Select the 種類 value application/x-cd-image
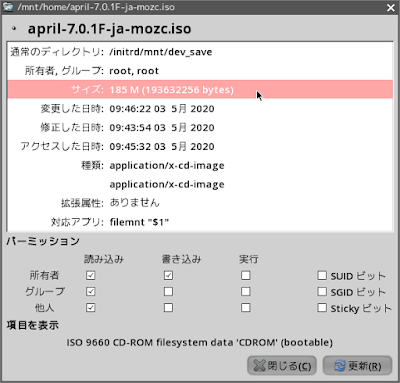The height and width of the screenshot is (383, 400). (x=167, y=166)
